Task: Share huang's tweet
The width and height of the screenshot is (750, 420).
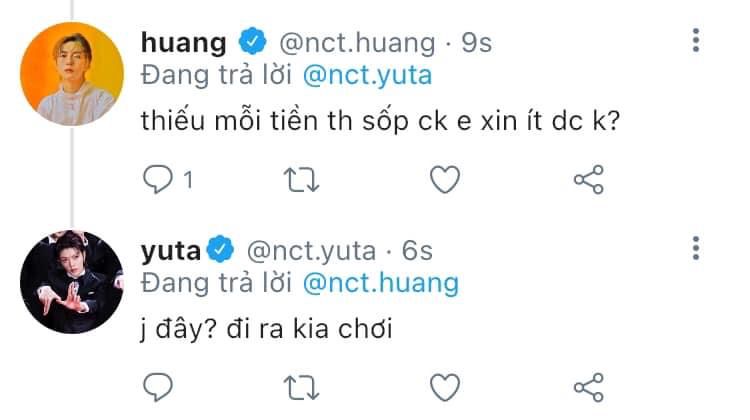Action: pos(589,179)
